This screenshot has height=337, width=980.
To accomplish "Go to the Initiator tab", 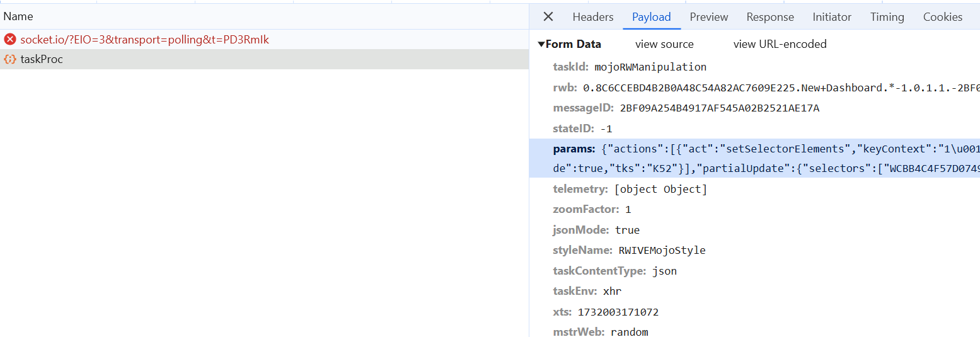I will coord(832,17).
